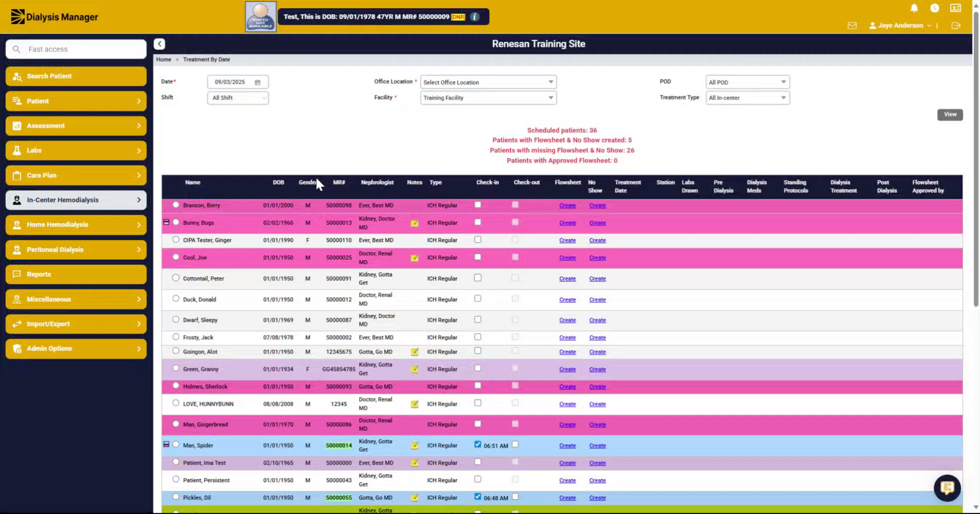
Task: Open notes icon for Cool, Joe
Action: 414,258
